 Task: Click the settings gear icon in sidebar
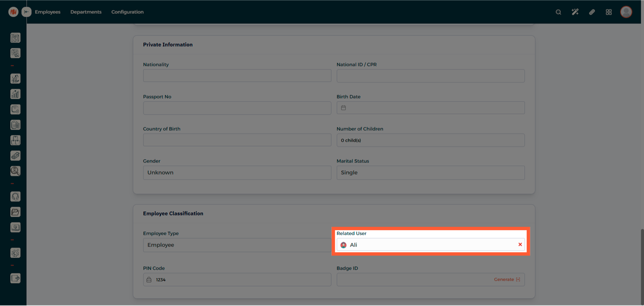15,253
